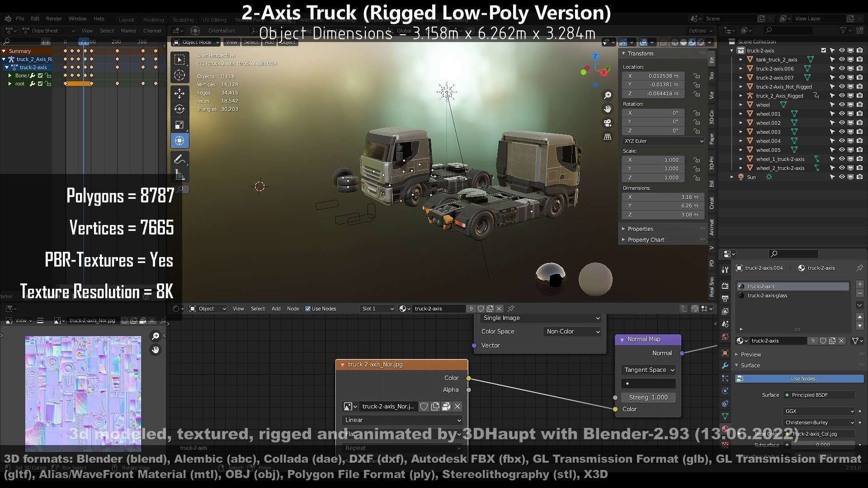Open the Render properties tab icon
This screenshot has width=868, height=488.
pyautogui.click(x=725, y=286)
